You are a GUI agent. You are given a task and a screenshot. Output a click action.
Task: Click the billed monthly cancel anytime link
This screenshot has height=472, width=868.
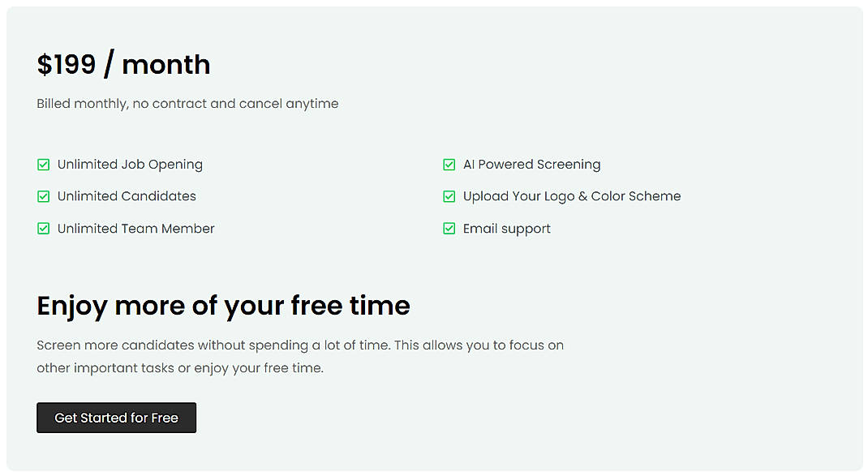(187, 104)
